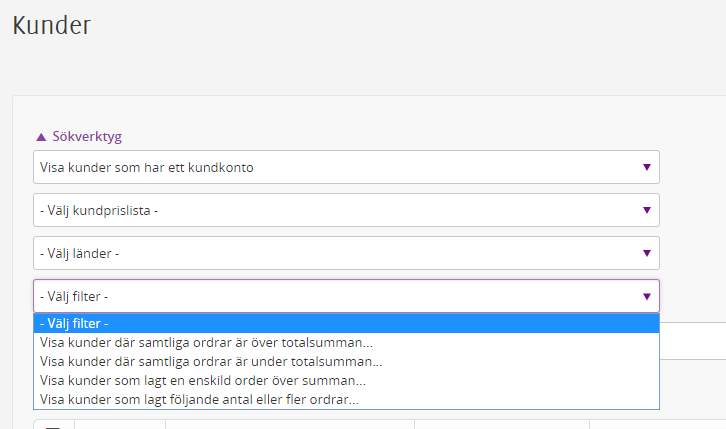Image resolution: width=726 pixels, height=429 pixels.
Task: Click arrow icon of kundkonto dropdown
Action: 647,167
